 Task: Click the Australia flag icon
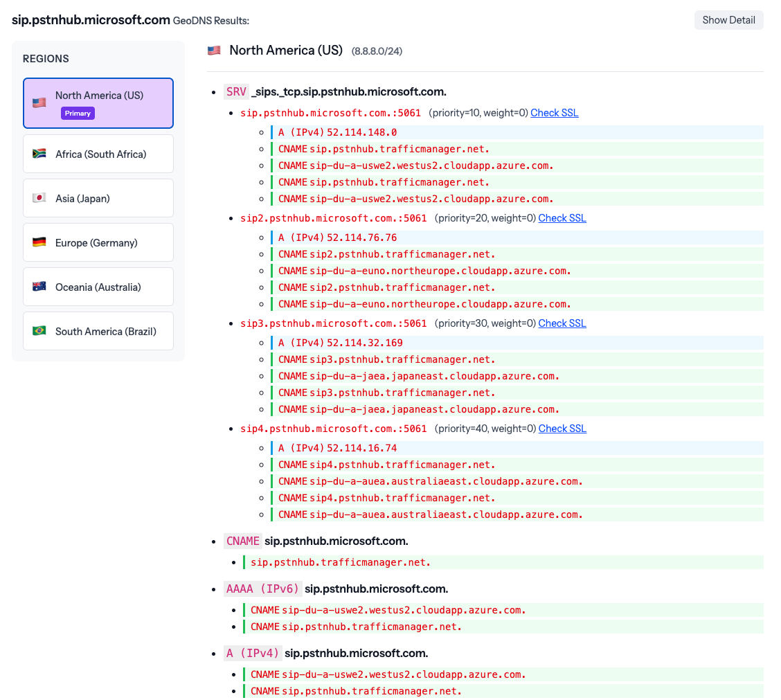[x=39, y=287]
